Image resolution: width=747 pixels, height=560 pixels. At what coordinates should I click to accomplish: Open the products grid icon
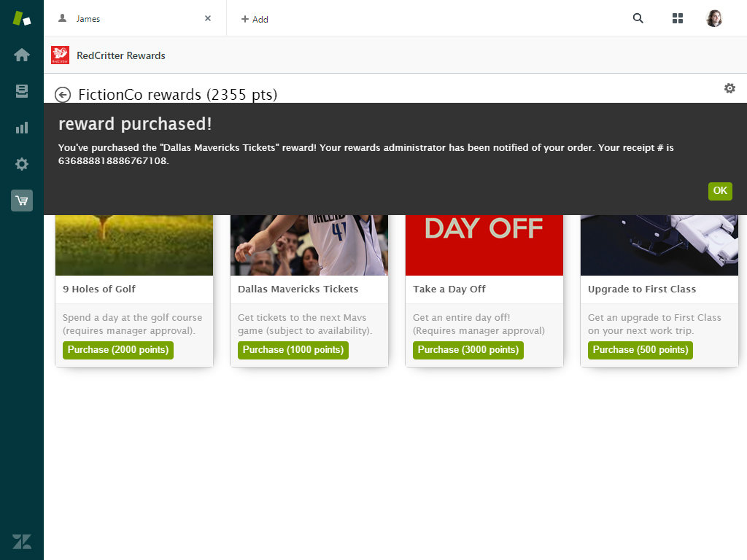click(x=678, y=19)
